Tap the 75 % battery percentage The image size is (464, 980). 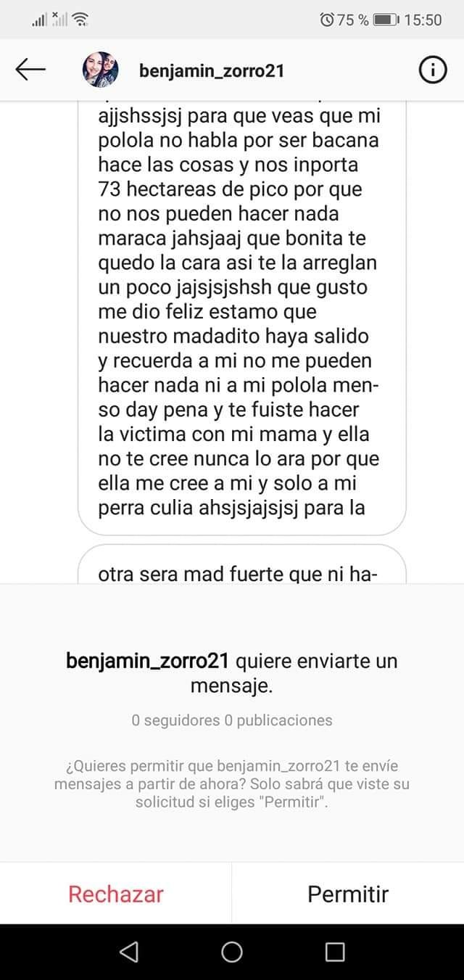coord(352,20)
